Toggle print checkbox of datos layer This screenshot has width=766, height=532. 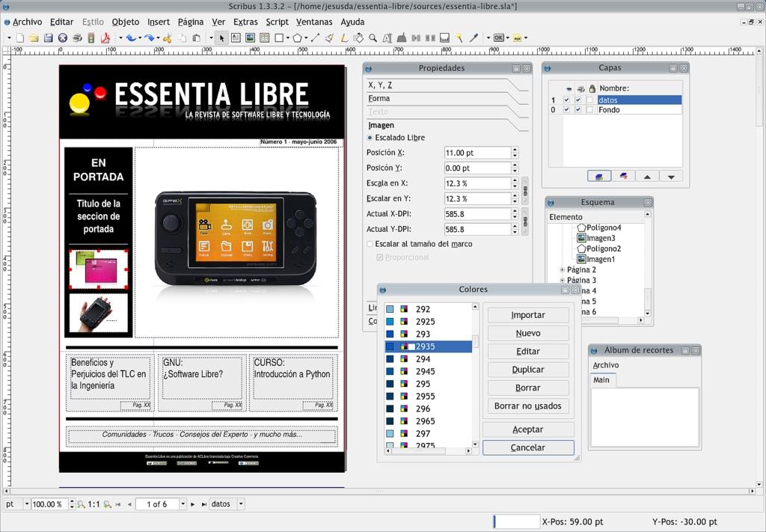coord(578,100)
